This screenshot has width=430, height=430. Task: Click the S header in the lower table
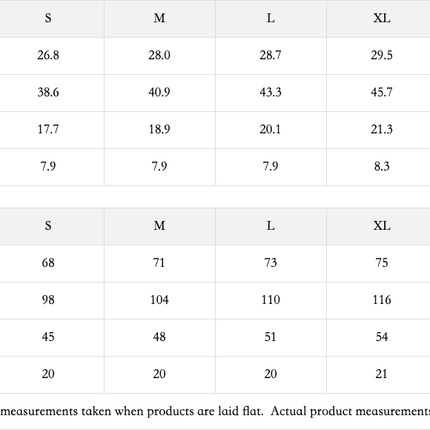click(x=48, y=226)
